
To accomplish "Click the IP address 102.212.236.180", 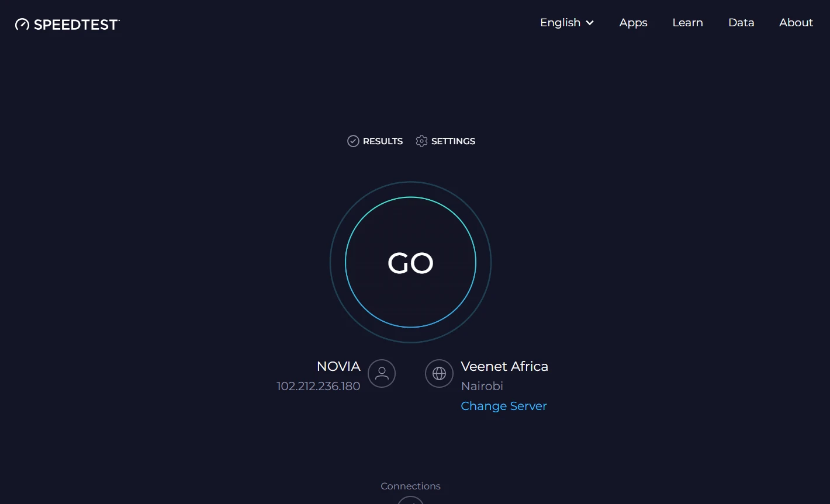I will click(319, 386).
